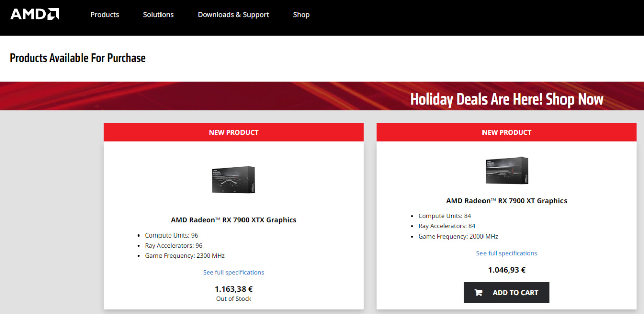
Task: Select the Ray Accelerators: 96 line
Action: click(174, 246)
